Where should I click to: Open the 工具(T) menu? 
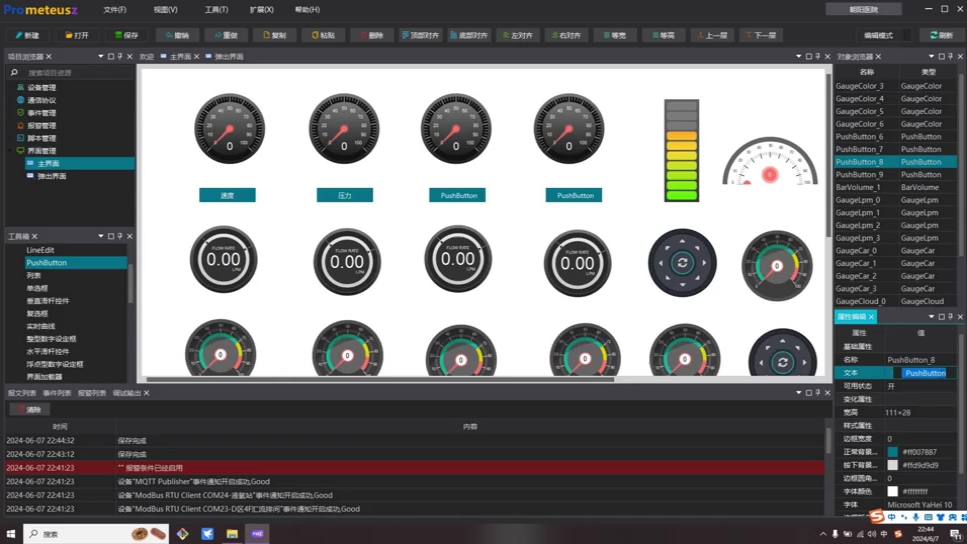216,9
